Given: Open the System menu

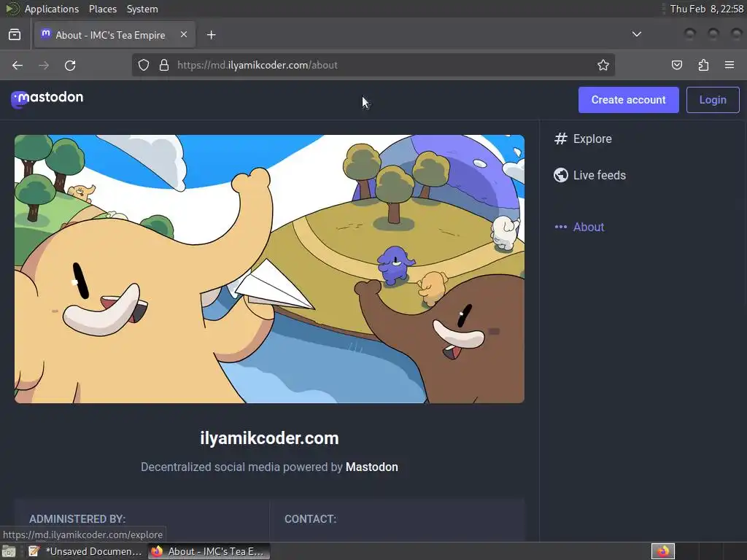Looking at the screenshot, I should pyautogui.click(x=142, y=9).
